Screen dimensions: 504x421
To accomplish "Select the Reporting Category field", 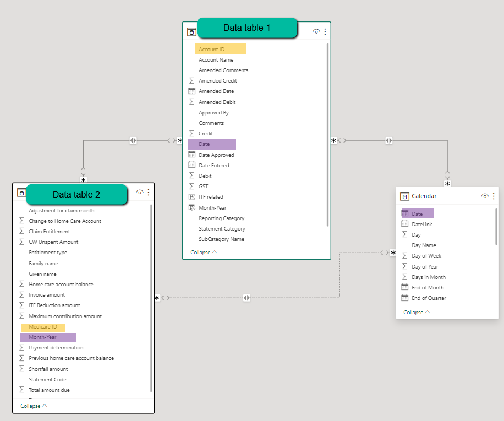I will tap(222, 218).
